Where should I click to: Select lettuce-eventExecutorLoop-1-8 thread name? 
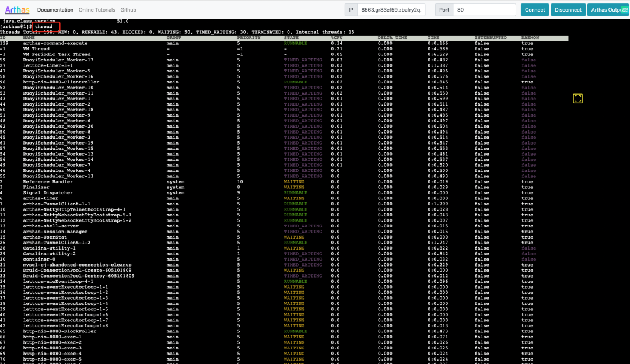click(x=65, y=326)
